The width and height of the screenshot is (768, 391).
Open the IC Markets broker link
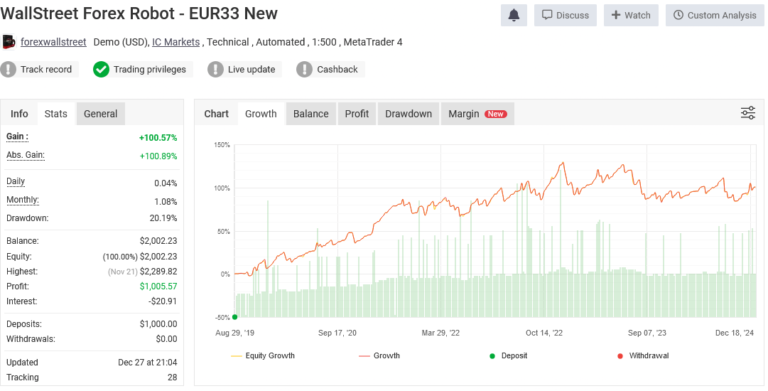pos(176,42)
